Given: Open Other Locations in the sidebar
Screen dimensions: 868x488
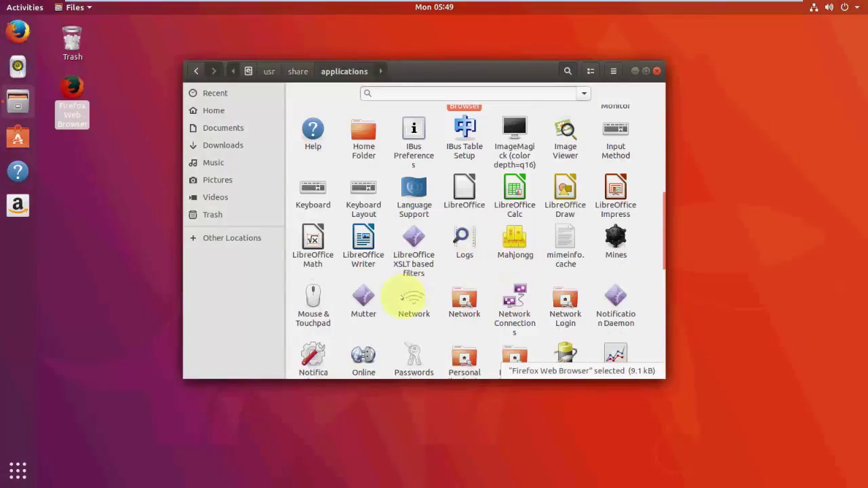Looking at the screenshot, I should coord(231,238).
